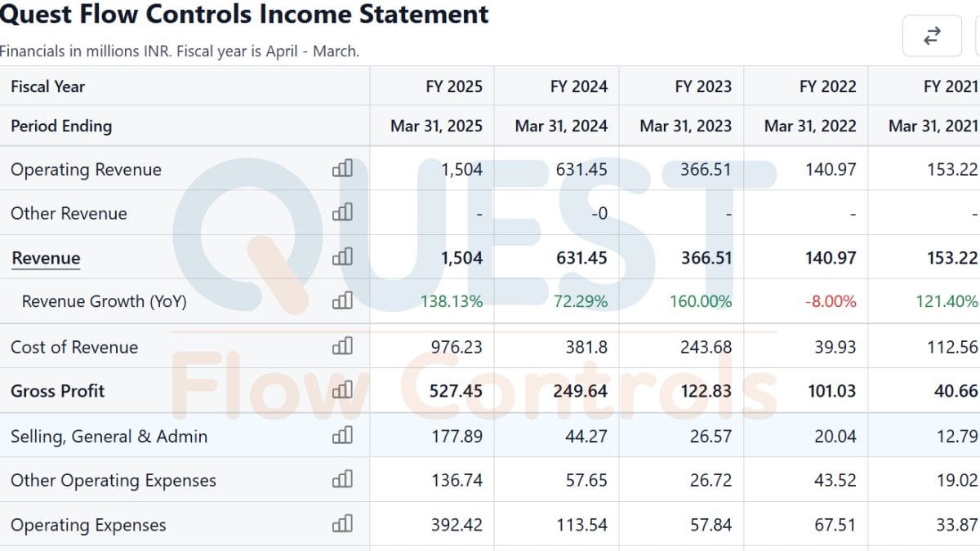Click chart icon for Cost of Revenue
The height and width of the screenshot is (551, 980).
click(x=342, y=346)
